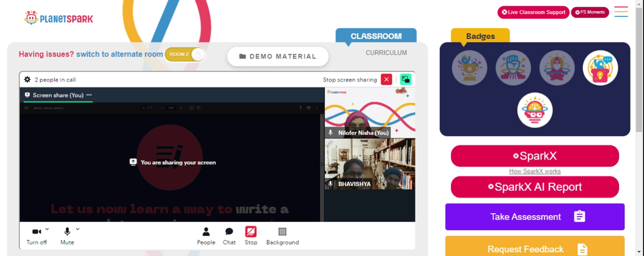Viewport: 644px width, 256px height.
Task: Select the highlighted podium speaker badge
Action: click(x=600, y=68)
